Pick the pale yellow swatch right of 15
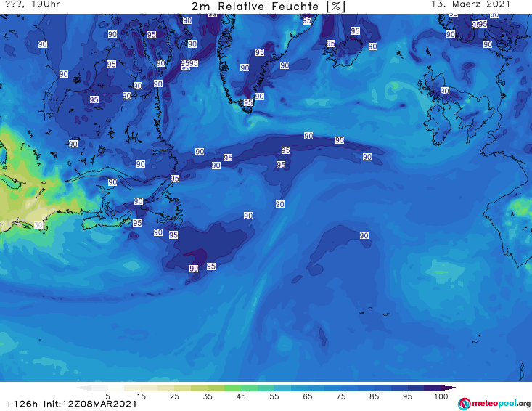Screen dimensions: 532x411 point(150,388)
